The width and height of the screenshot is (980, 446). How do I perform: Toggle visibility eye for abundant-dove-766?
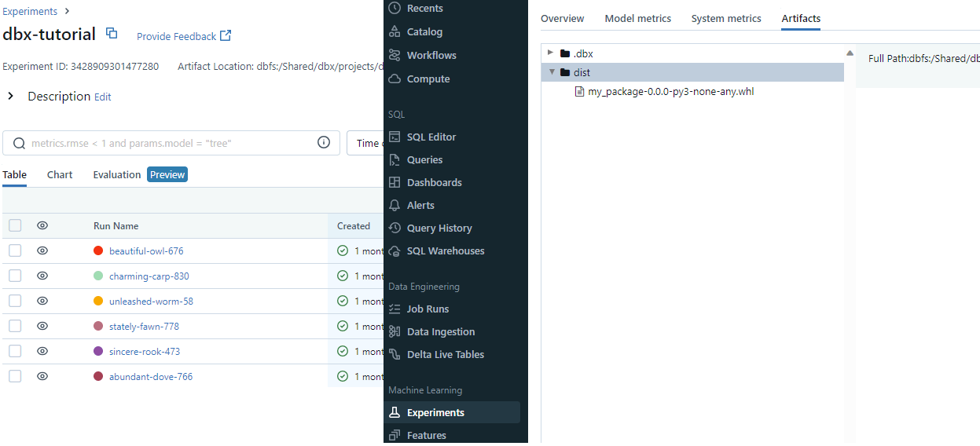coord(42,376)
